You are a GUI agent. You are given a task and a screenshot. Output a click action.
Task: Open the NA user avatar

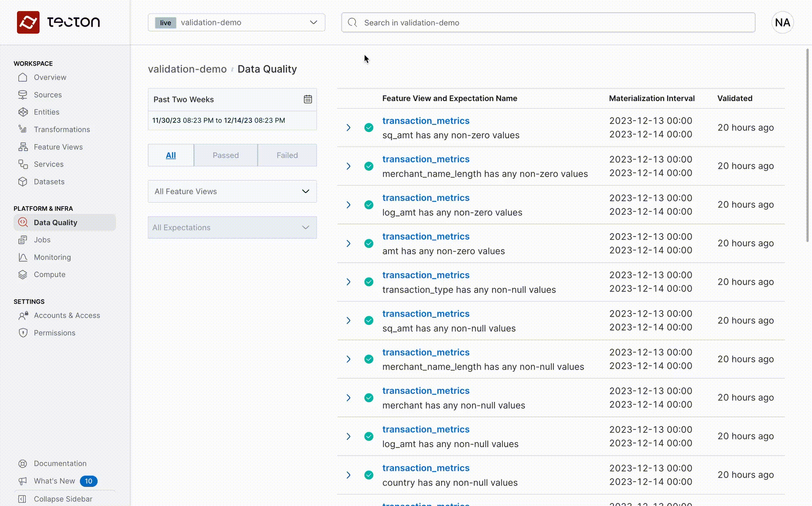tap(782, 22)
